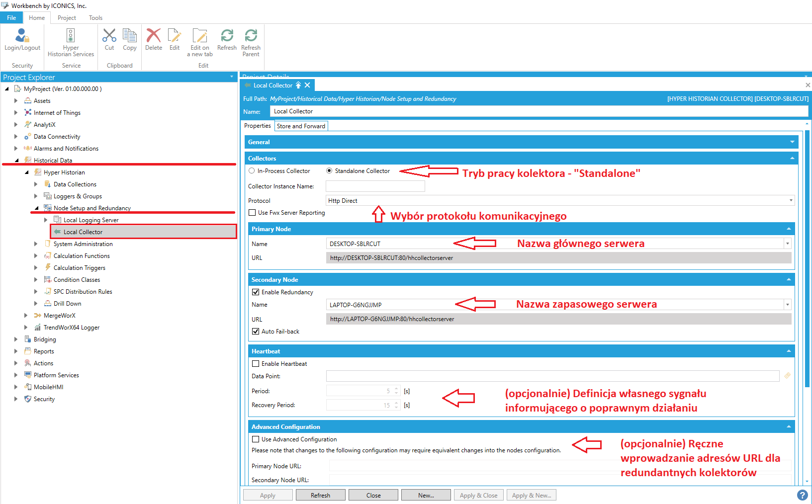The height and width of the screenshot is (504, 812).
Task: Open the Protocol dropdown
Action: click(792, 200)
